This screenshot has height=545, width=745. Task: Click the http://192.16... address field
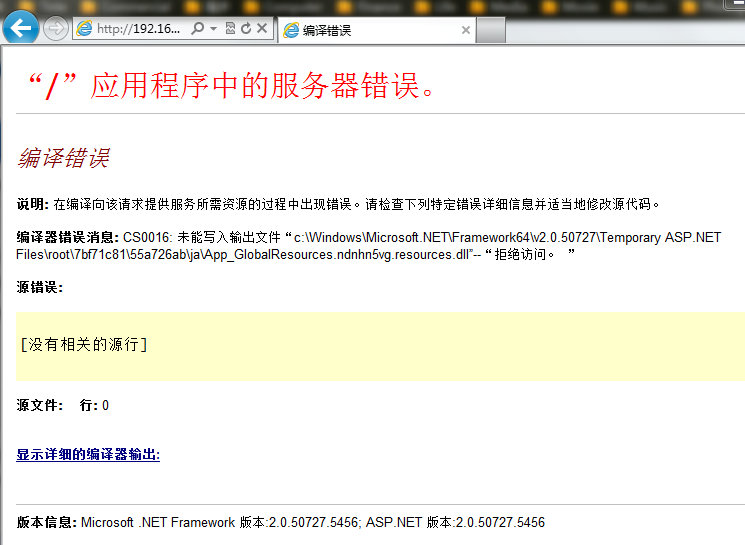pyautogui.click(x=138, y=29)
